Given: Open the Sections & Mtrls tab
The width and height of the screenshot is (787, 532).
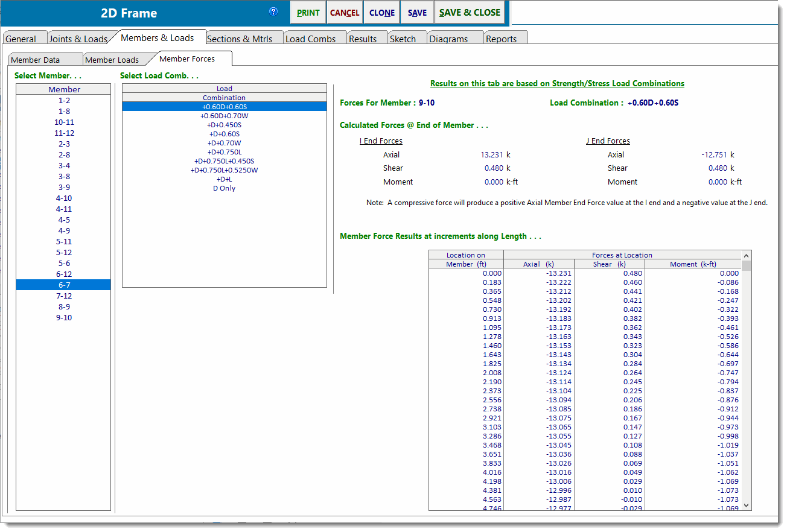Looking at the screenshot, I should (x=240, y=39).
